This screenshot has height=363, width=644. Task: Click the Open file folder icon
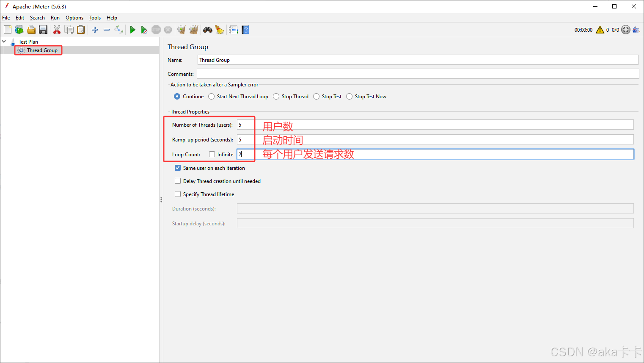click(31, 30)
